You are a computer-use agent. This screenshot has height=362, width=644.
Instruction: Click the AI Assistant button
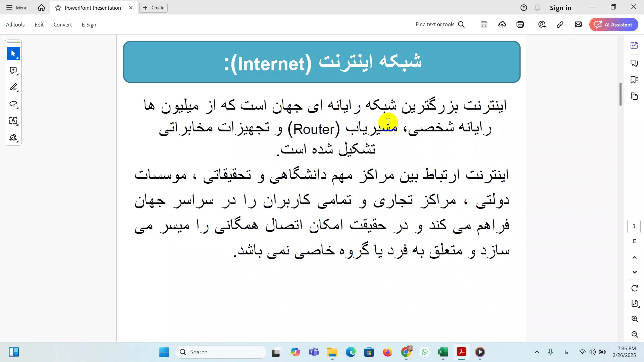point(613,24)
